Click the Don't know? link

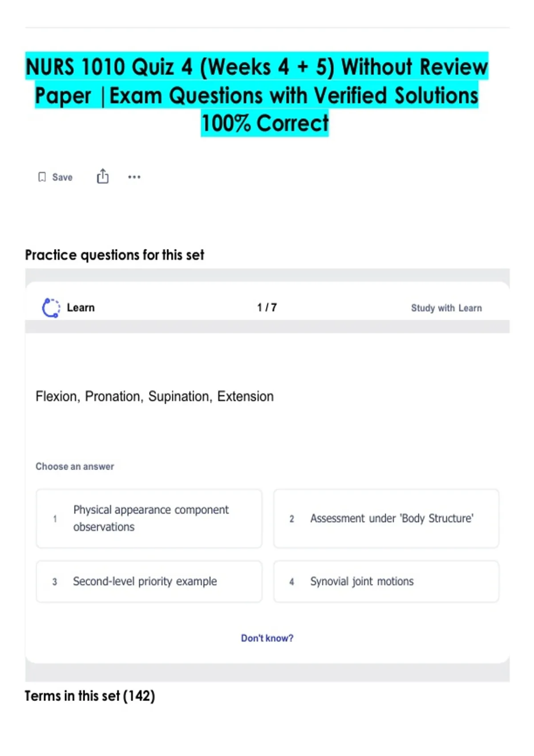tap(267, 638)
